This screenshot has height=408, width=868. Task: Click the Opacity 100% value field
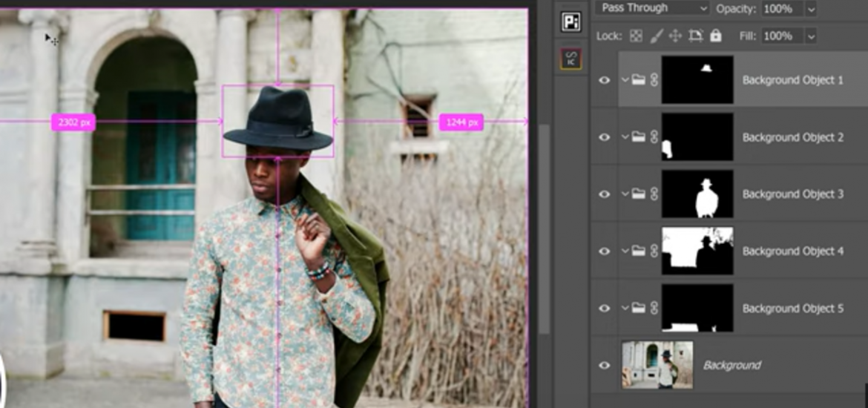coord(783,9)
